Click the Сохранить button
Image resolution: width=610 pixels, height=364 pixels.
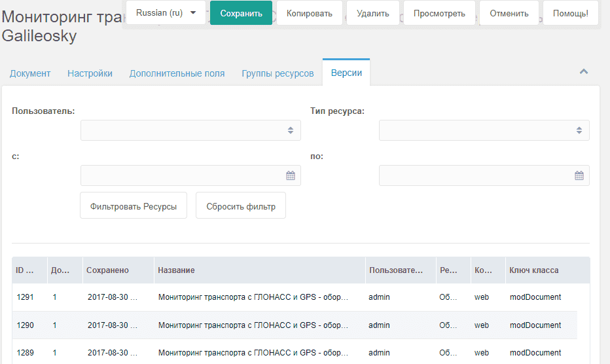(x=242, y=13)
